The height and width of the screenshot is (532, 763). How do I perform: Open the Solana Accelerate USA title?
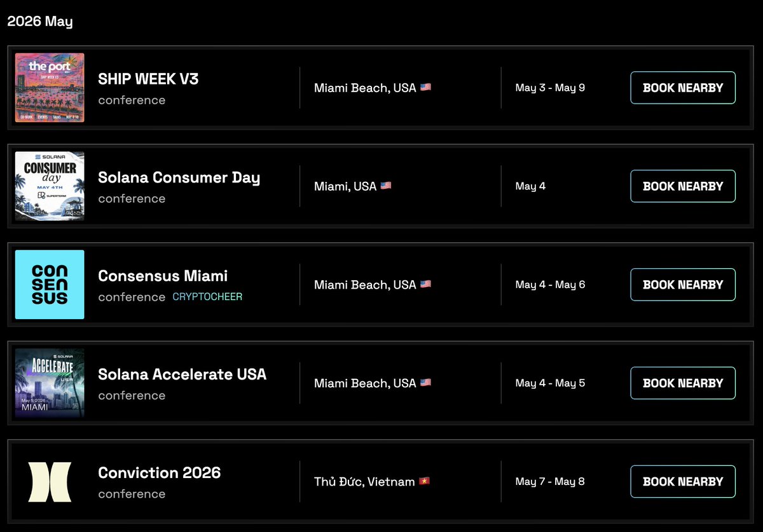[x=182, y=374]
